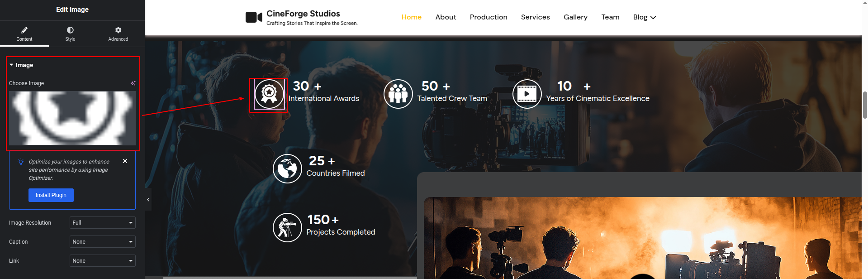Switch to the Style tab
The height and width of the screenshot is (279, 868).
pyautogui.click(x=70, y=34)
